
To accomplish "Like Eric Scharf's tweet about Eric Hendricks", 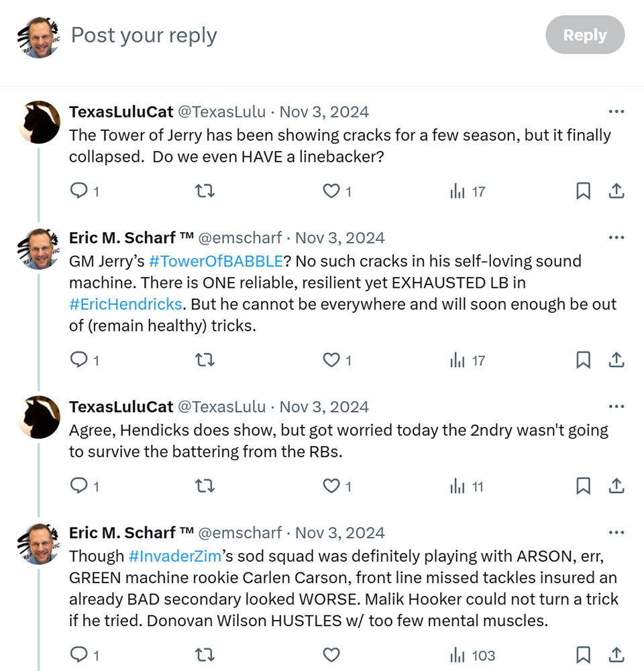I will tap(331, 360).
